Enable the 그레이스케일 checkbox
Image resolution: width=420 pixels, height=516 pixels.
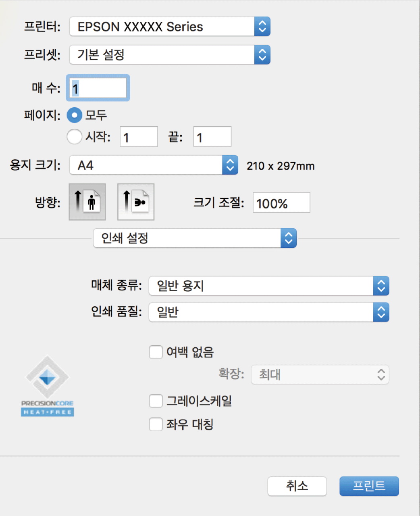tap(156, 401)
